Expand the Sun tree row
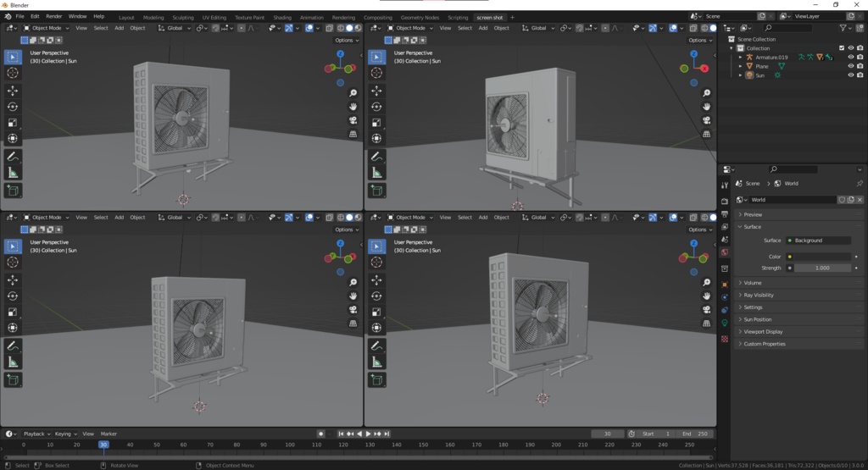Viewport: 868px width, 470px height. (x=741, y=75)
